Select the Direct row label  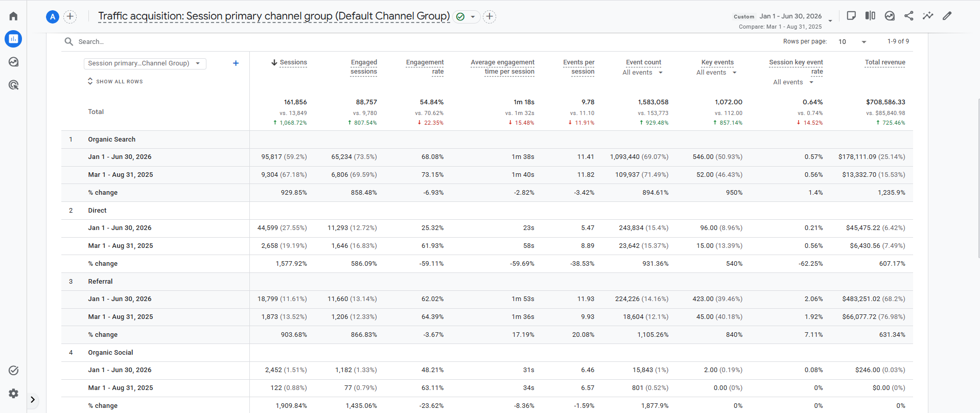pos(97,211)
